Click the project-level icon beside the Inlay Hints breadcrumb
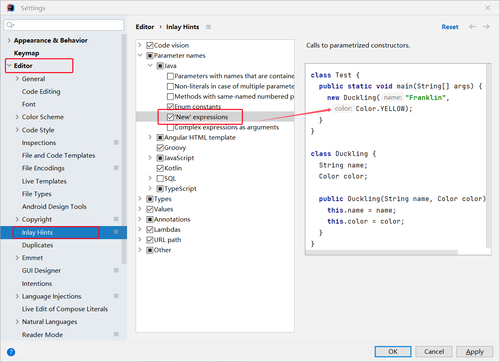The image size is (500, 362). coord(208,27)
